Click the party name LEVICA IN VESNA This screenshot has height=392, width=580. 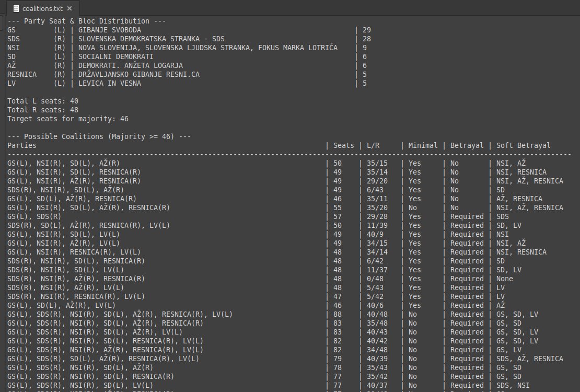(110, 83)
